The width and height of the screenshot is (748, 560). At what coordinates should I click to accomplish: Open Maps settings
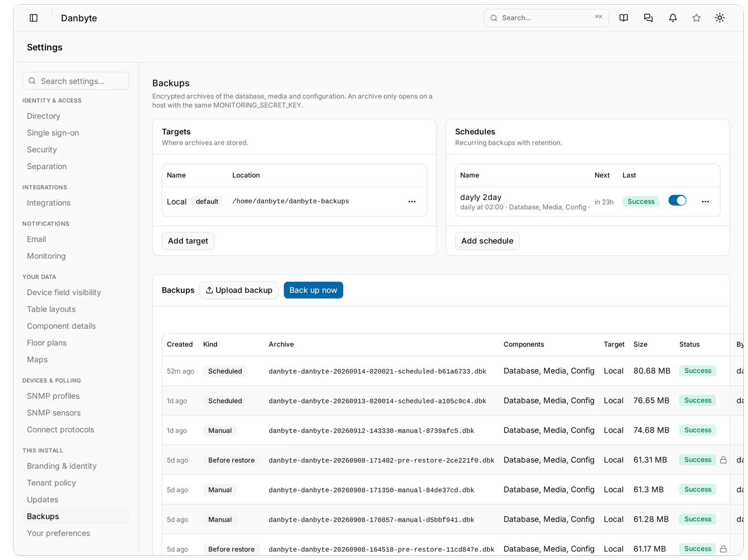37,360
